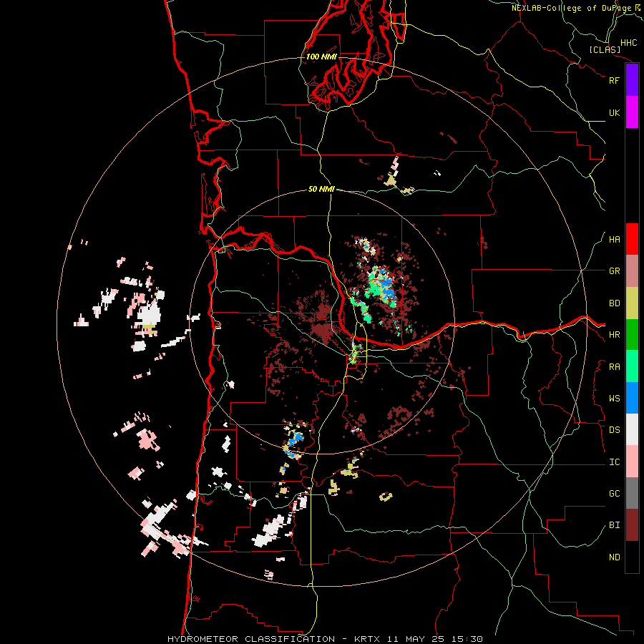Screen dimensions: 644x644
Task: Click the ND legend label
Action: [614, 557]
